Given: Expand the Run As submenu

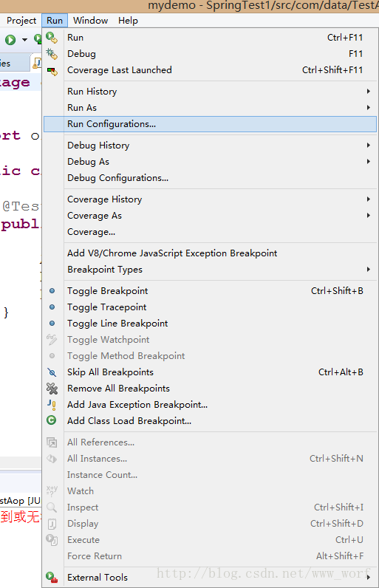Looking at the screenshot, I should [x=210, y=108].
